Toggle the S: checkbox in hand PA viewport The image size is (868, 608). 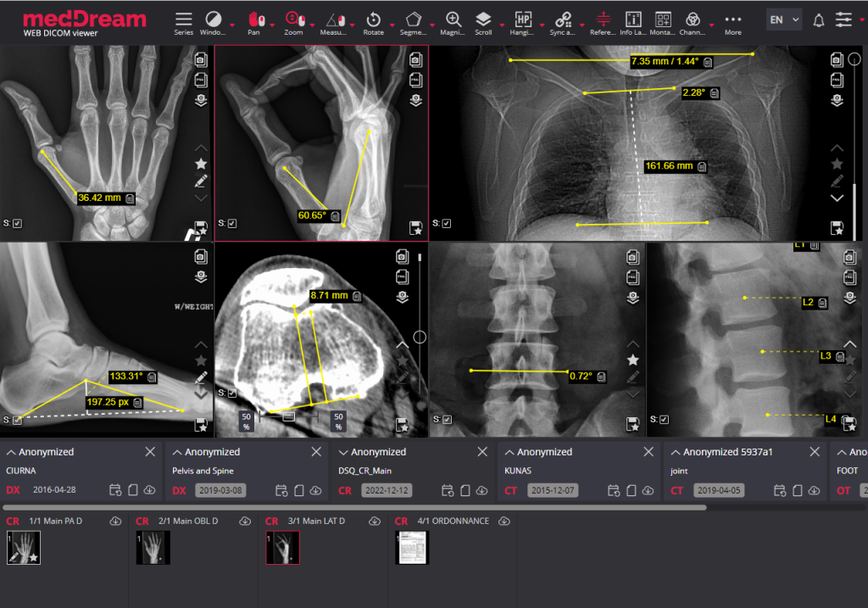click(x=18, y=224)
